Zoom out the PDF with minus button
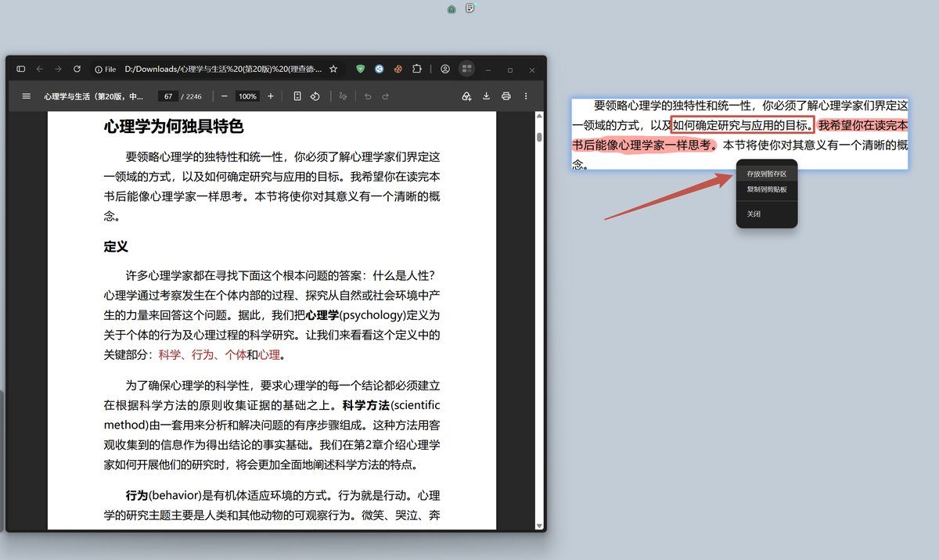This screenshot has height=560, width=939. [x=224, y=96]
